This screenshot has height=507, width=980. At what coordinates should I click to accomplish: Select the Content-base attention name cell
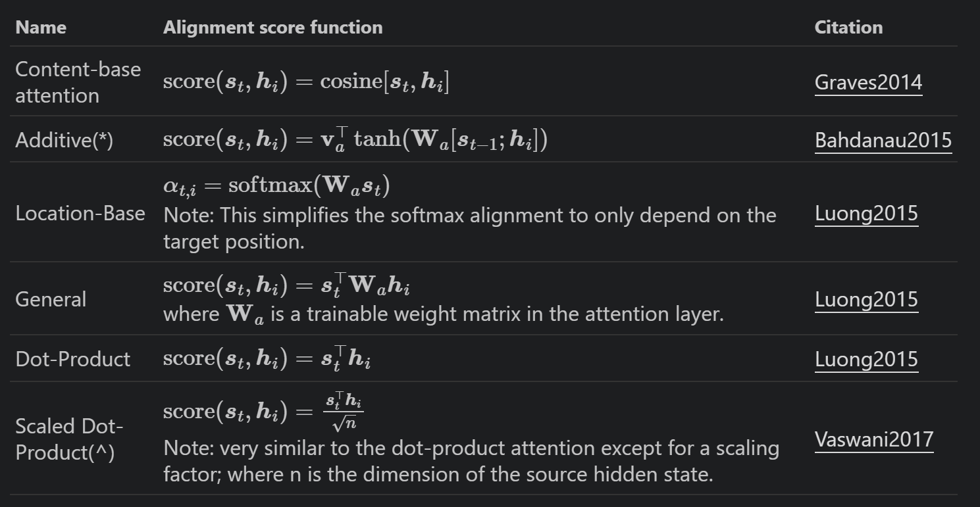pyautogui.click(x=78, y=82)
